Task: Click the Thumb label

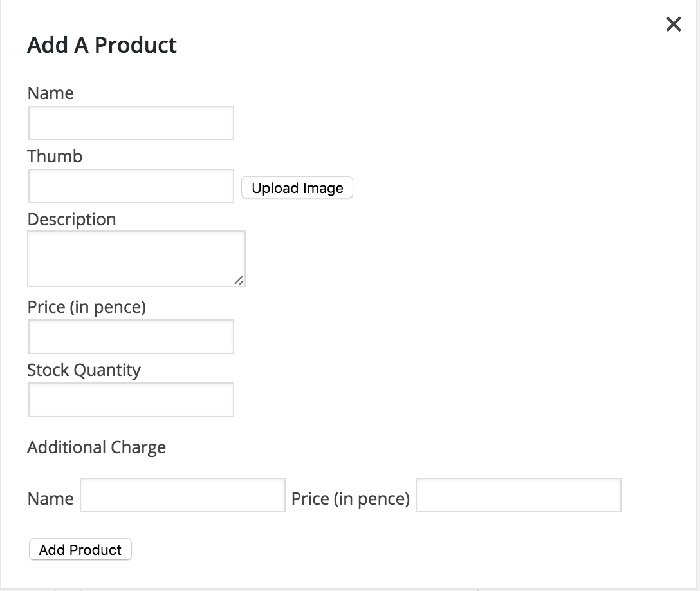Action: [55, 156]
